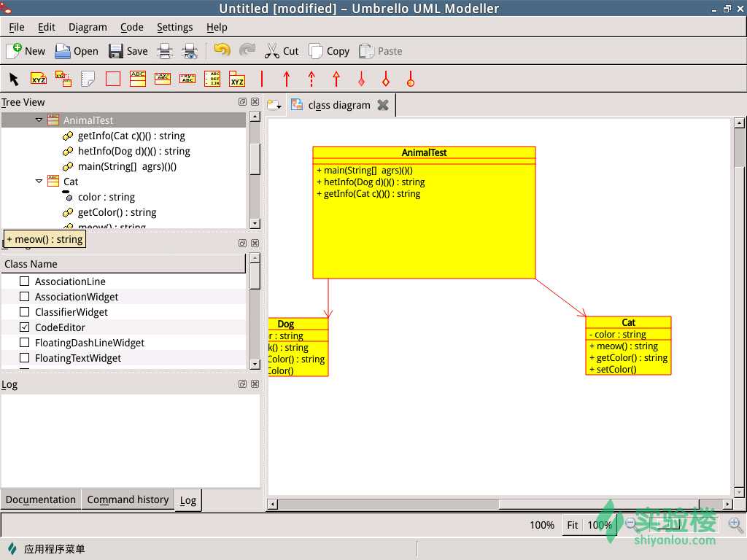The height and width of the screenshot is (560, 747).
Task: Select the Aggregation hollow diamond tool
Action: pyautogui.click(x=386, y=79)
